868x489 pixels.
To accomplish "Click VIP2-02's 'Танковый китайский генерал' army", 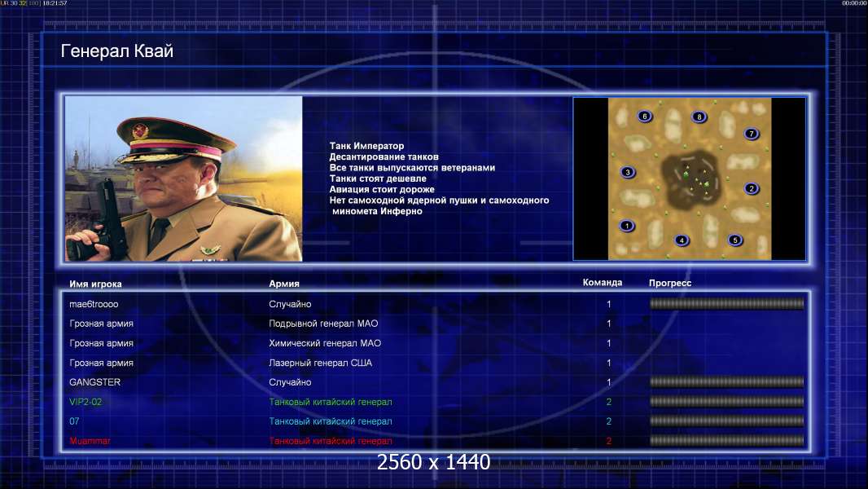I will coord(331,402).
